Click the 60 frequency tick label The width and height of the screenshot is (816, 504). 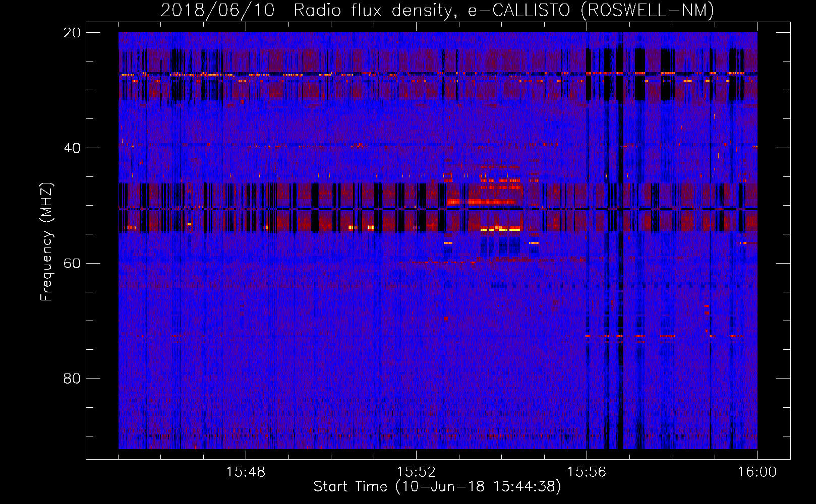click(x=72, y=264)
